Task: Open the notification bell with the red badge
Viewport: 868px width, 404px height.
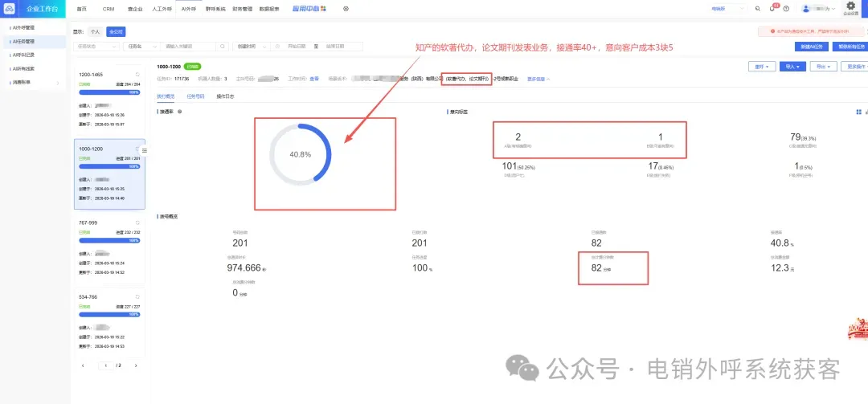Action: 772,9
